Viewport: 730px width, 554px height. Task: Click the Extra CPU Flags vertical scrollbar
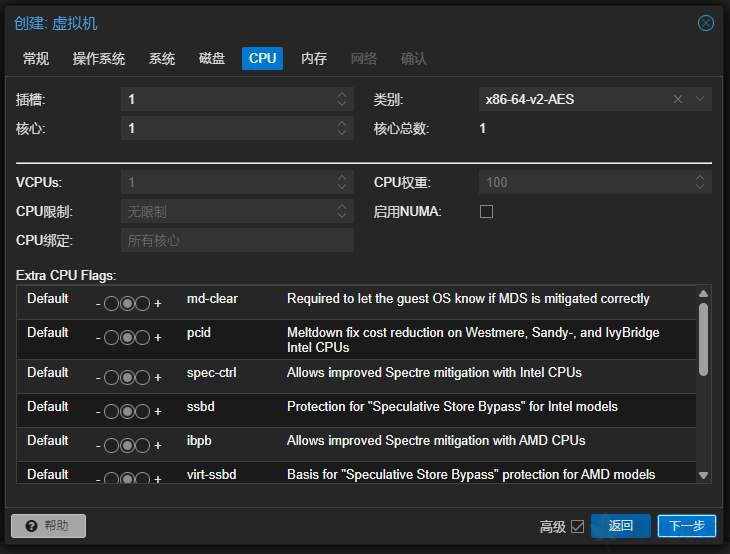click(703, 340)
